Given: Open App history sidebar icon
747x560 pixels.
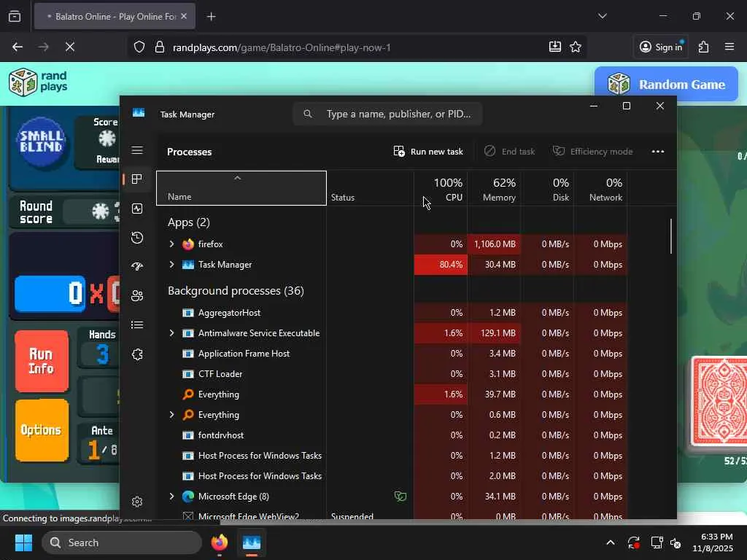Looking at the screenshot, I should tap(137, 238).
